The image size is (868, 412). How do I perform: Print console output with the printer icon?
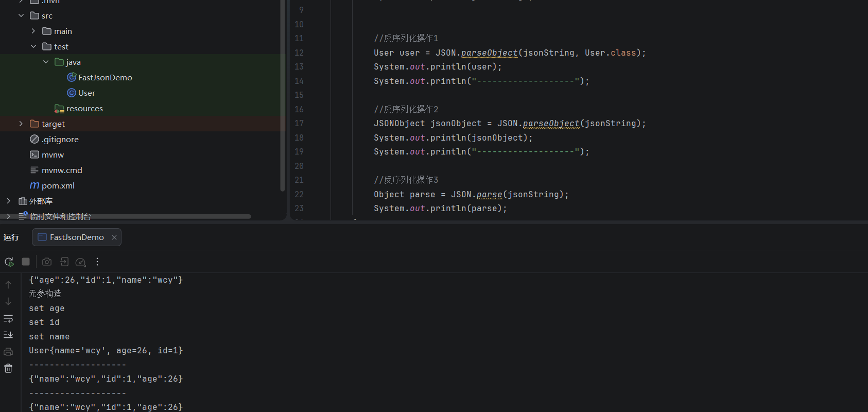point(8,352)
